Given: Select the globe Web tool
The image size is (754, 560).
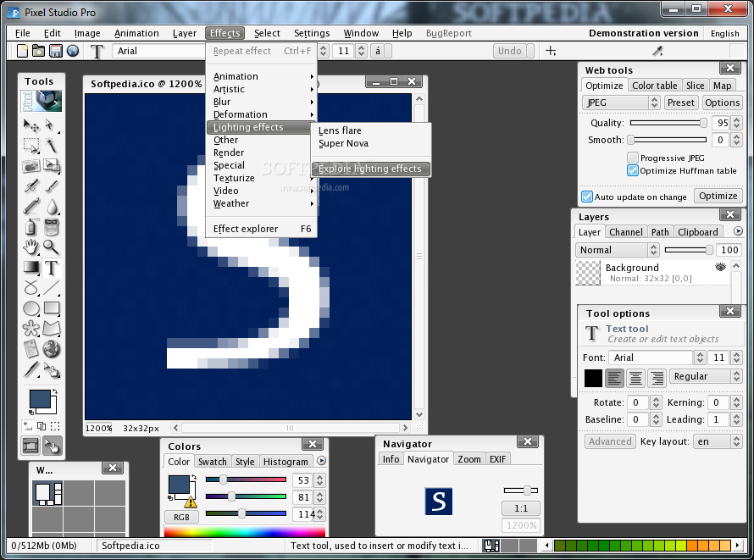Looking at the screenshot, I should 52,349.
